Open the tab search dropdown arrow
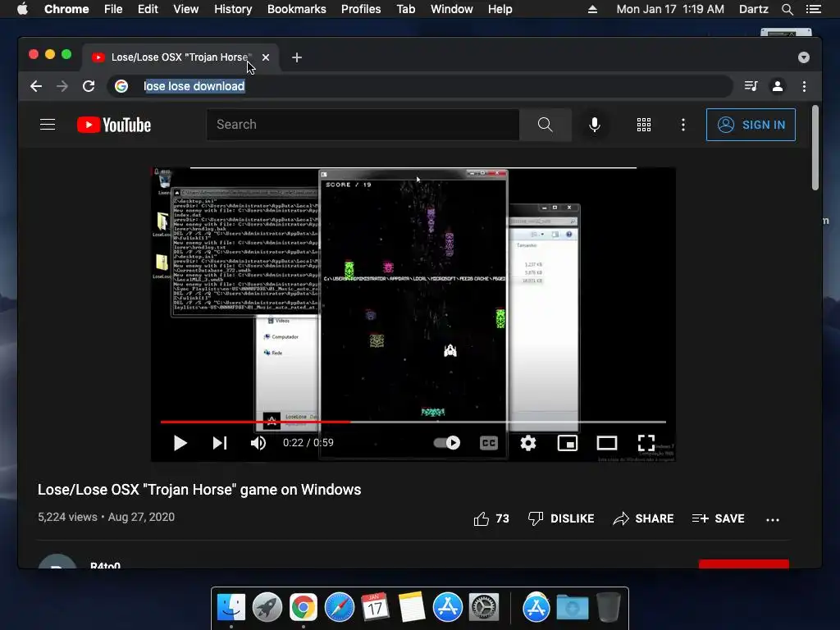Viewport: 840px width, 630px height. pos(804,57)
